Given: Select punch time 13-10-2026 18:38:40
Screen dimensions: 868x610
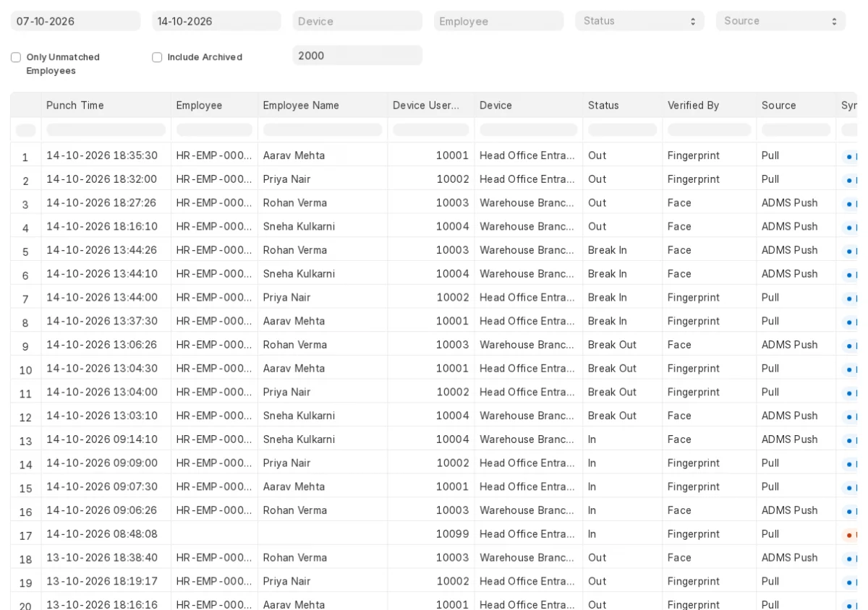Looking at the screenshot, I should click(102, 558).
